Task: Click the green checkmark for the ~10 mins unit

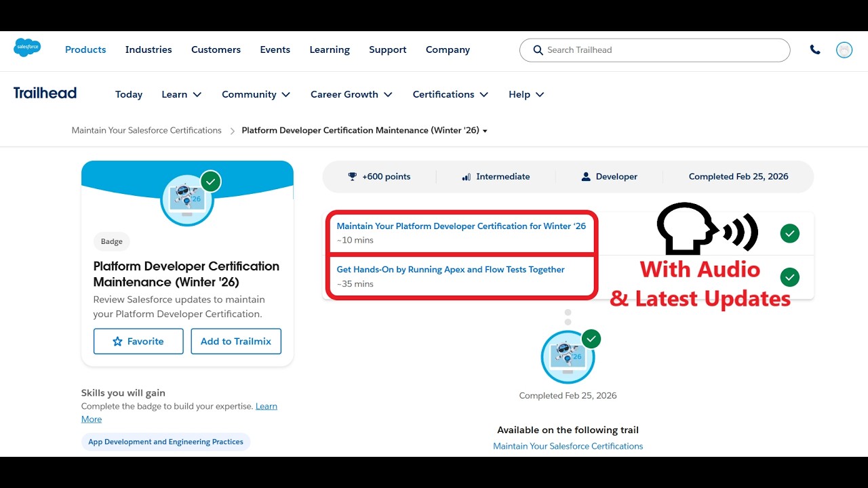Action: click(789, 234)
